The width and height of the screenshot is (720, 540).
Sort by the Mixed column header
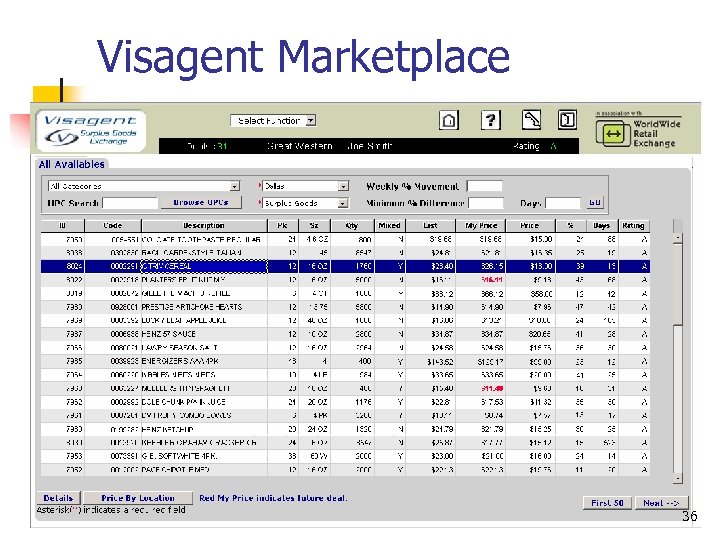point(389,225)
